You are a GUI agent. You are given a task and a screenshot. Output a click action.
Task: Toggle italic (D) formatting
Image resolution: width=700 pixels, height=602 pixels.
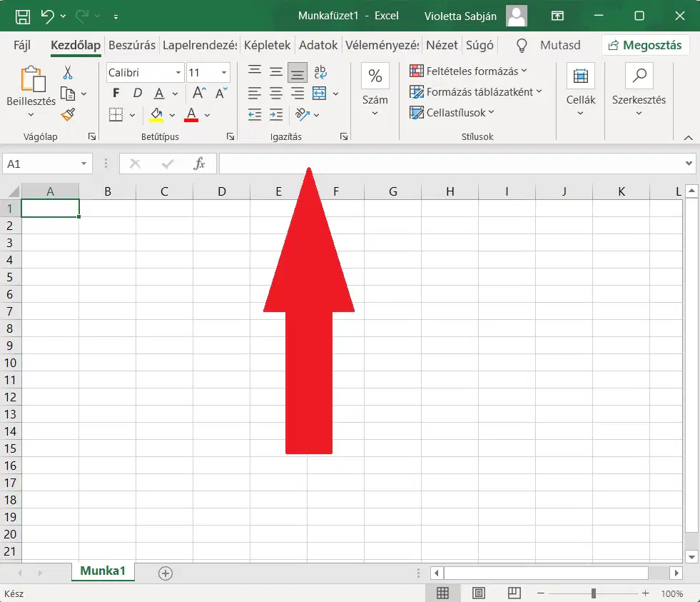[138, 94]
